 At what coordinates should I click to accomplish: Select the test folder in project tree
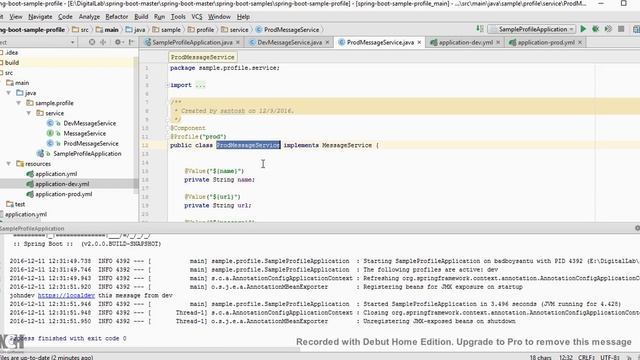pyautogui.click(x=20, y=204)
